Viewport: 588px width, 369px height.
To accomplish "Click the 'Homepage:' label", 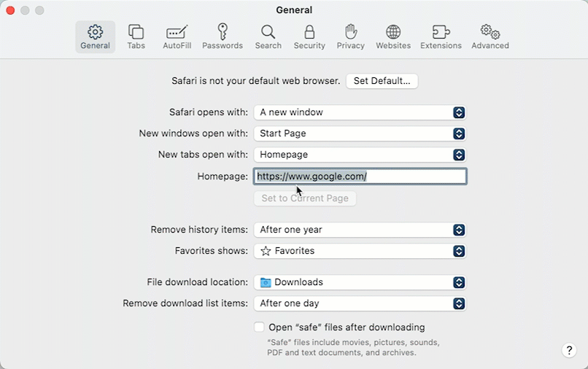I will coord(223,176).
